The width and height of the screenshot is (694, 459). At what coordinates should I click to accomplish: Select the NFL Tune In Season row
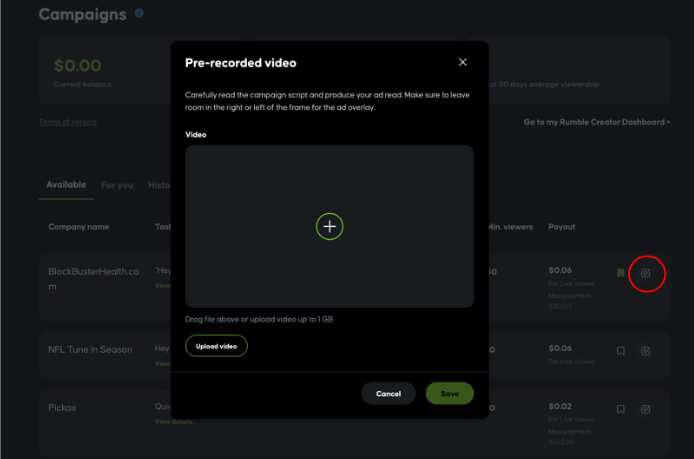click(x=90, y=350)
